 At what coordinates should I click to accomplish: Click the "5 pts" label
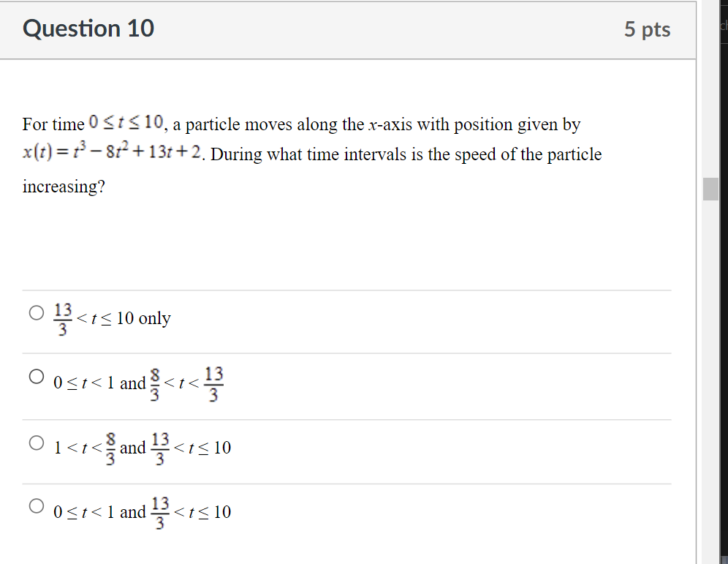[647, 29]
